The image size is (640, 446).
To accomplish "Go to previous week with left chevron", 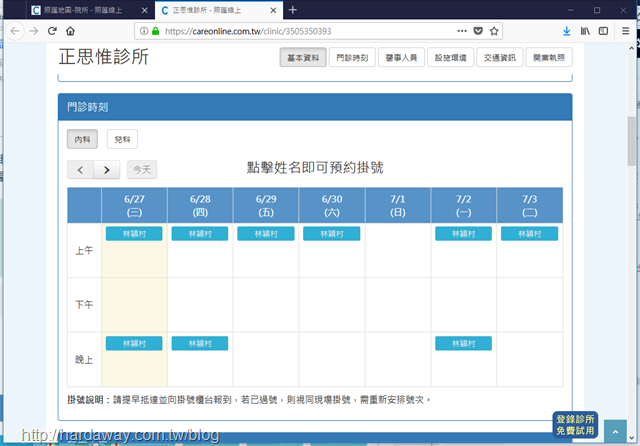I will coord(80,170).
